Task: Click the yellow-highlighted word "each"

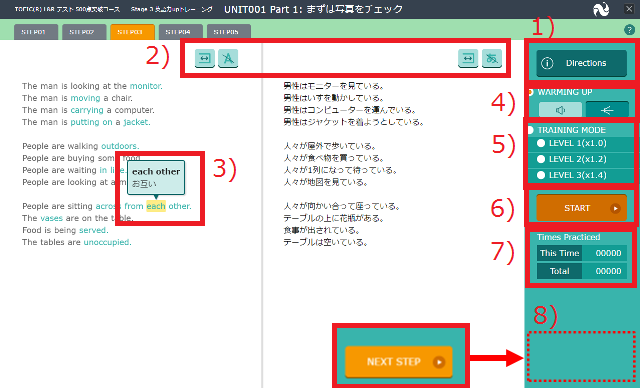Action: point(156,206)
